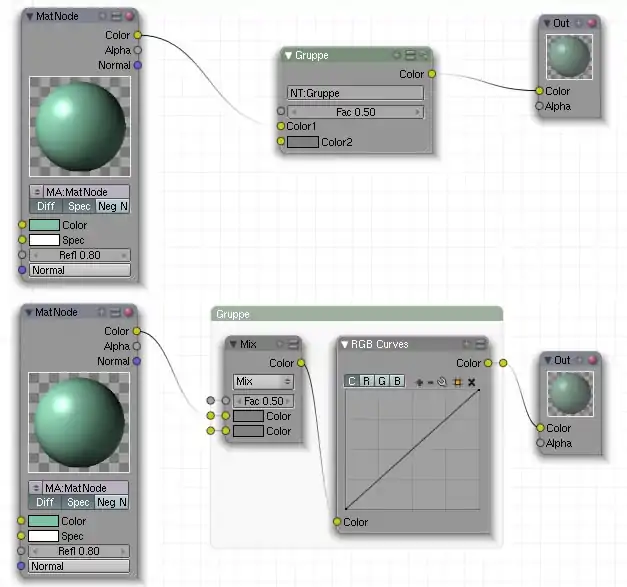Click clipping options icon in RGB Curves
The height and width of the screenshot is (587, 627).
[x=458, y=382]
